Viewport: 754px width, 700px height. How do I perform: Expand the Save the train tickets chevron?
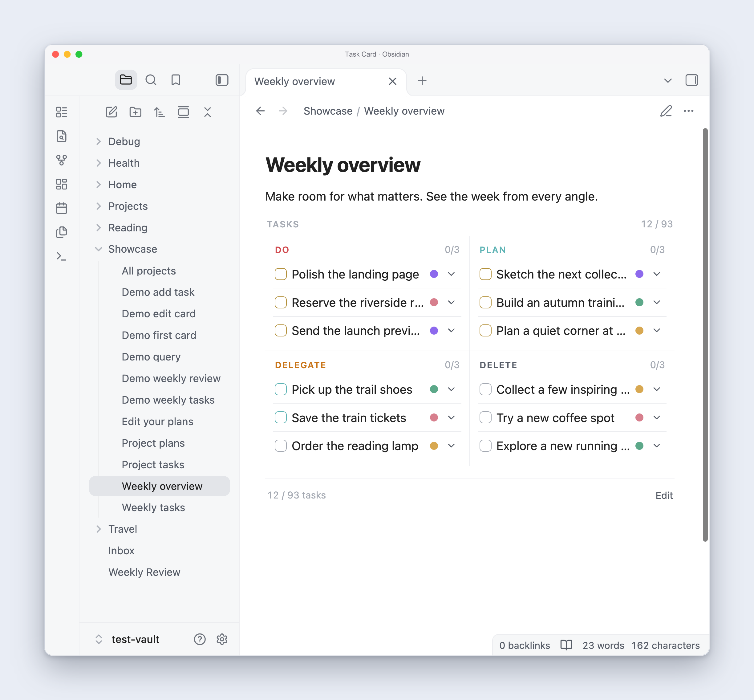(x=452, y=417)
